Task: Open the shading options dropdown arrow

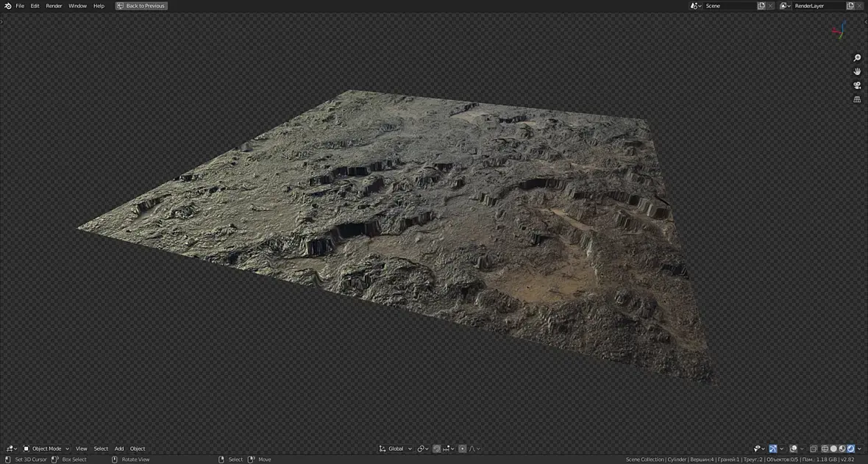Action: click(x=859, y=449)
